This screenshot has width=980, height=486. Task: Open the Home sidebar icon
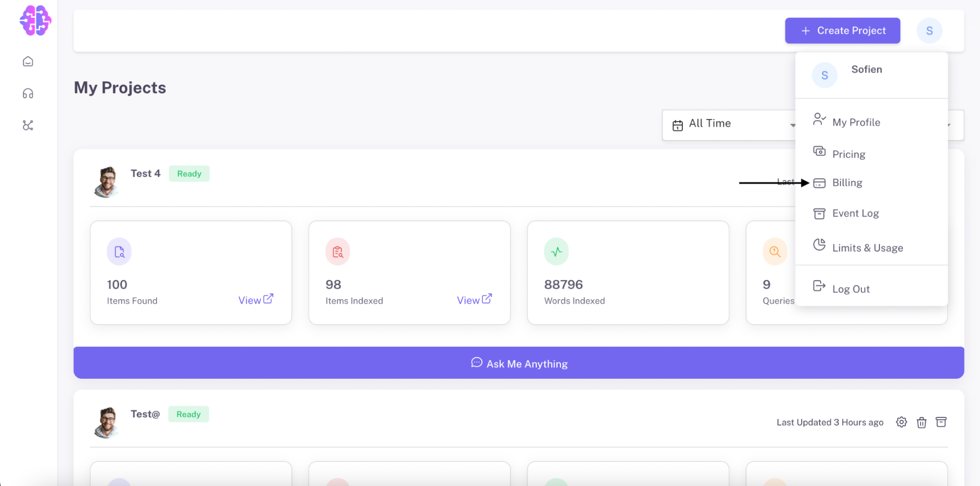[28, 61]
